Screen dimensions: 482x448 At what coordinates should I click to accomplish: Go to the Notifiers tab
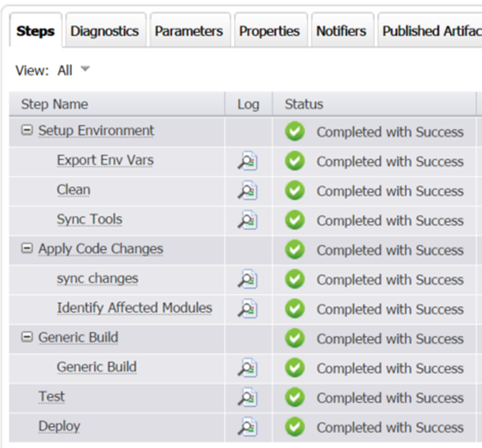[341, 31]
